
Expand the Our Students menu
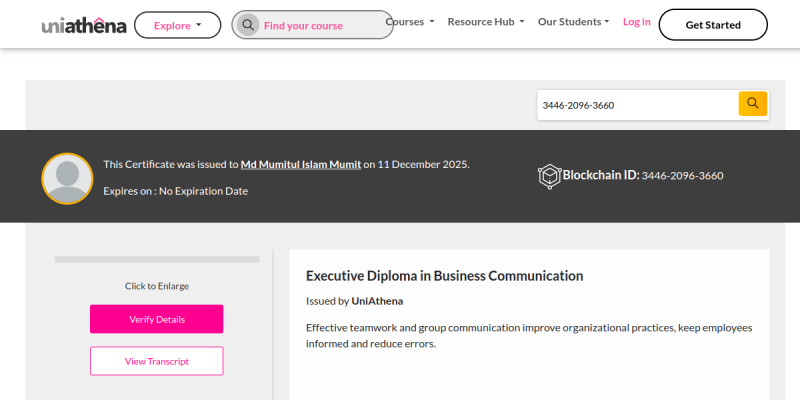click(x=573, y=22)
